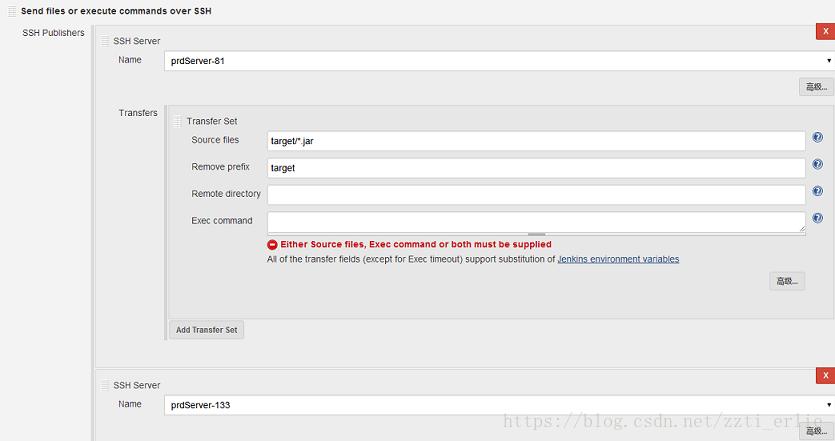
Task: Expand advanced options inside Transfer Set
Action: point(787,281)
